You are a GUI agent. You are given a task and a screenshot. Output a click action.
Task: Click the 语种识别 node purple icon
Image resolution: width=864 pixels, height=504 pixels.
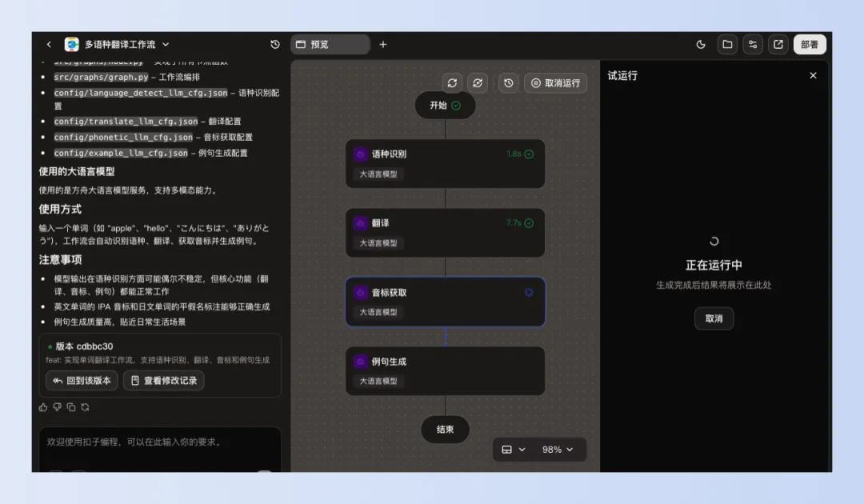(x=360, y=154)
